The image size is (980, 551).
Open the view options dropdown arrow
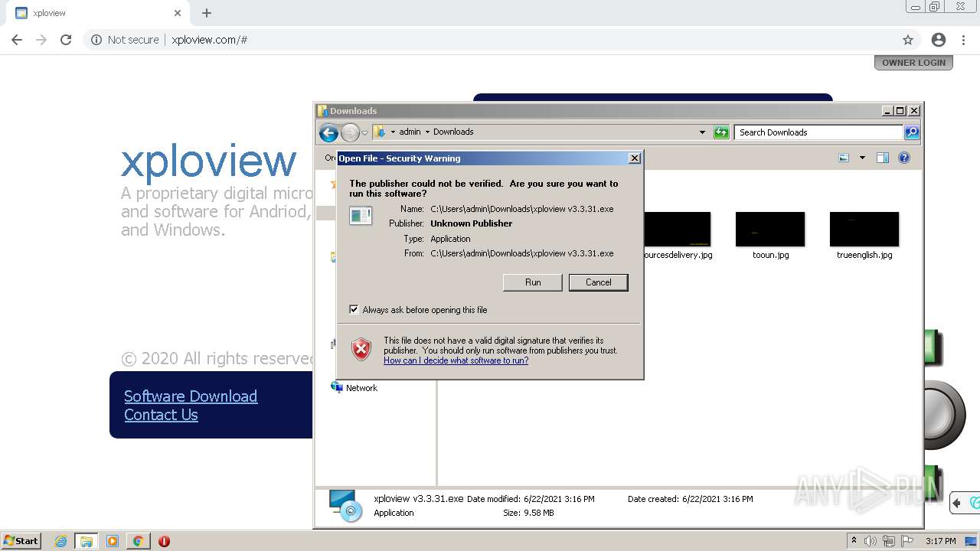coord(862,158)
